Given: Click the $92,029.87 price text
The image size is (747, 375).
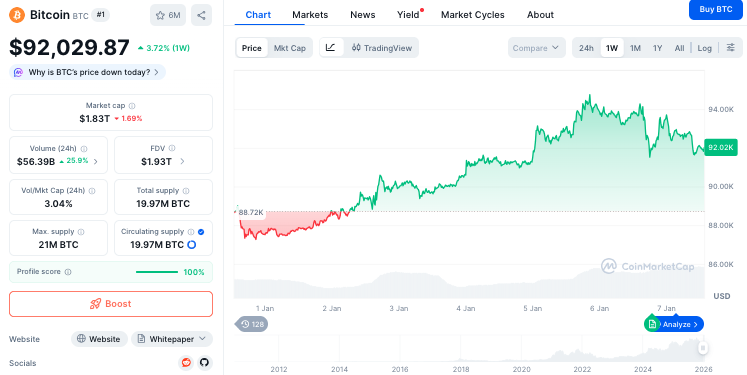Looking at the screenshot, I should click(x=69, y=48).
